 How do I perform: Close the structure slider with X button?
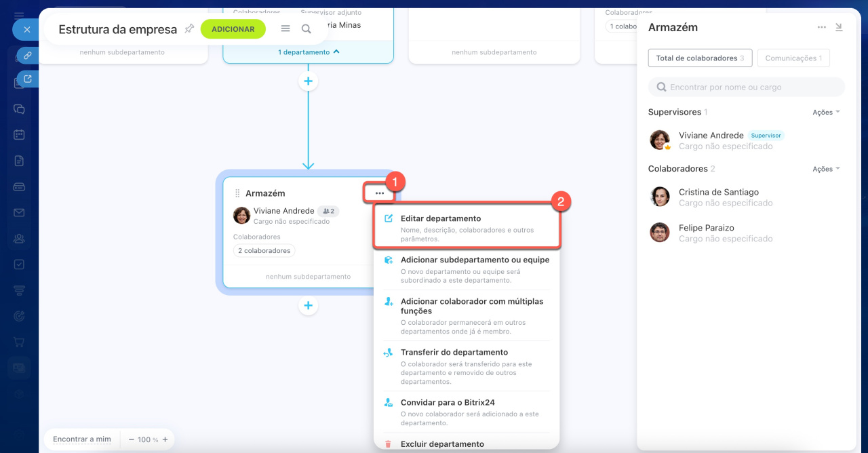(x=26, y=30)
